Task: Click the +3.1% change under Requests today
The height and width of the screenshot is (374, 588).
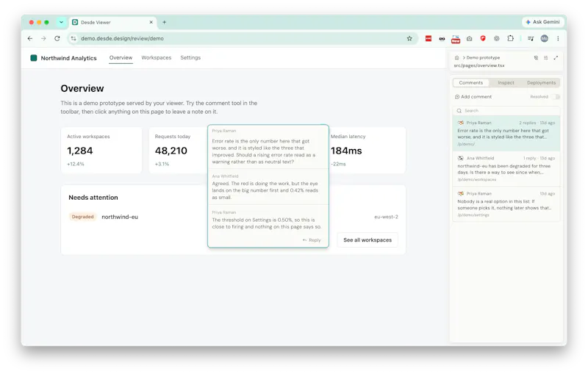Action: pyautogui.click(x=162, y=164)
